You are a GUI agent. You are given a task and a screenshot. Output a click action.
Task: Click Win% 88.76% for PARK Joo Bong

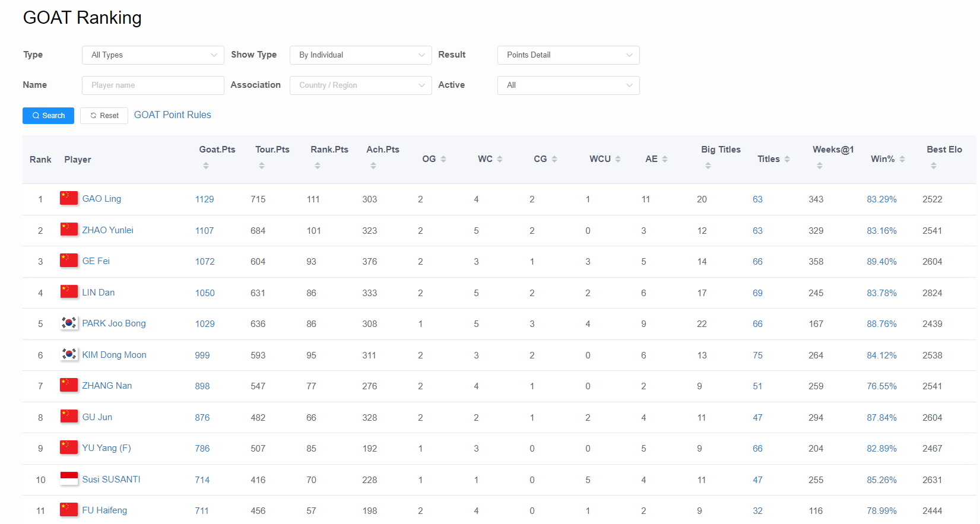pos(881,324)
